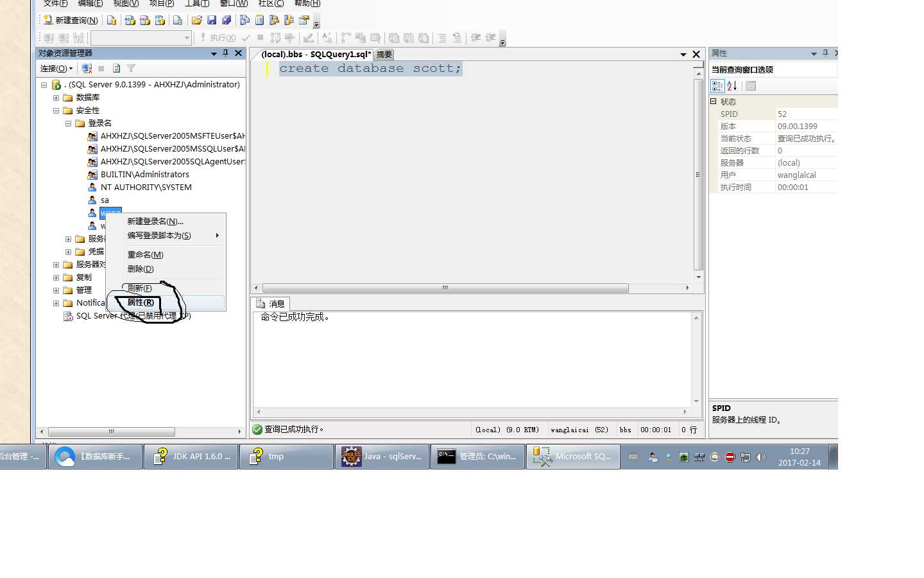Viewport: 924px width, 578px height.
Task: Toggle auto-hide pin on the 属性 panel
Action: point(826,53)
